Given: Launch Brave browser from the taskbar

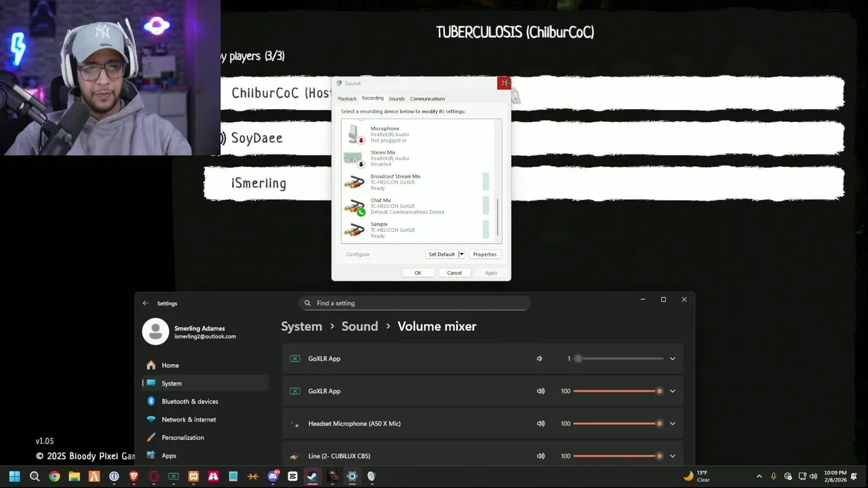Looking at the screenshot, I should point(134,476).
